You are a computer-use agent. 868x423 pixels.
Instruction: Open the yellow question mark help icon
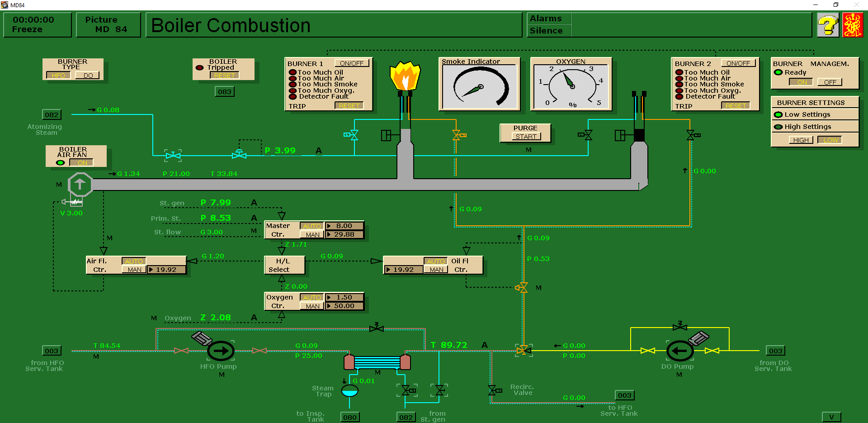click(828, 25)
